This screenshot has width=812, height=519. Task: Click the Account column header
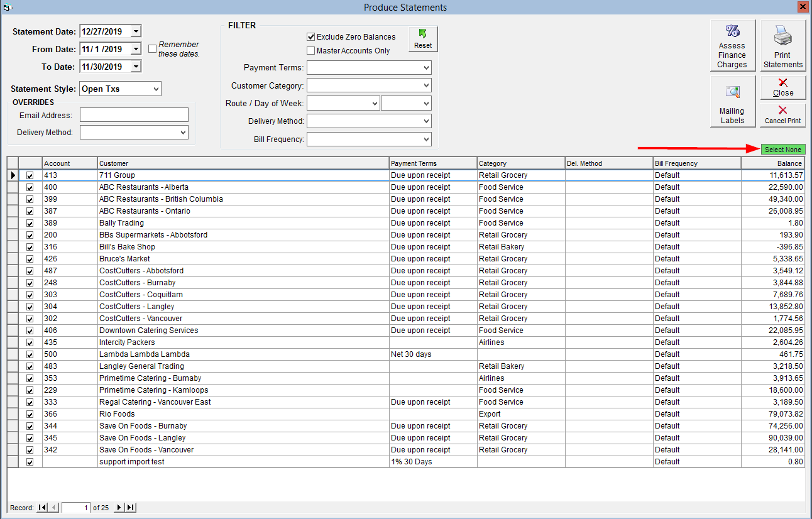tap(70, 163)
